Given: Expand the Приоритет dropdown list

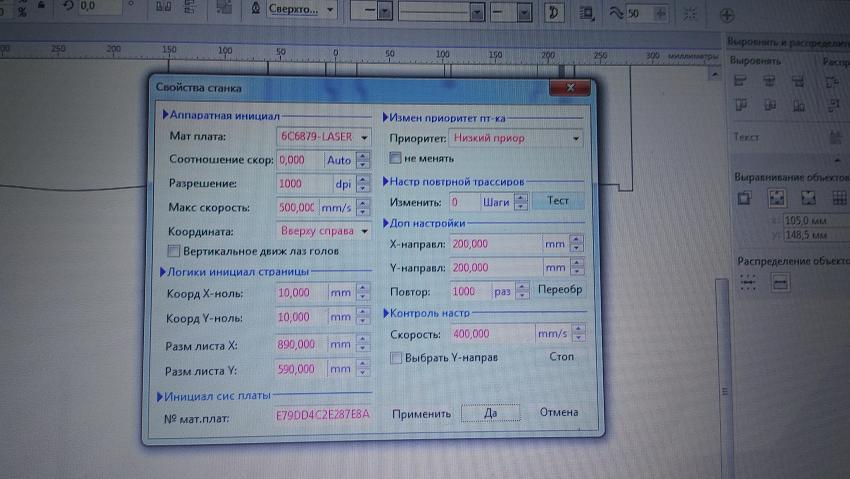Looking at the screenshot, I should click(x=577, y=138).
